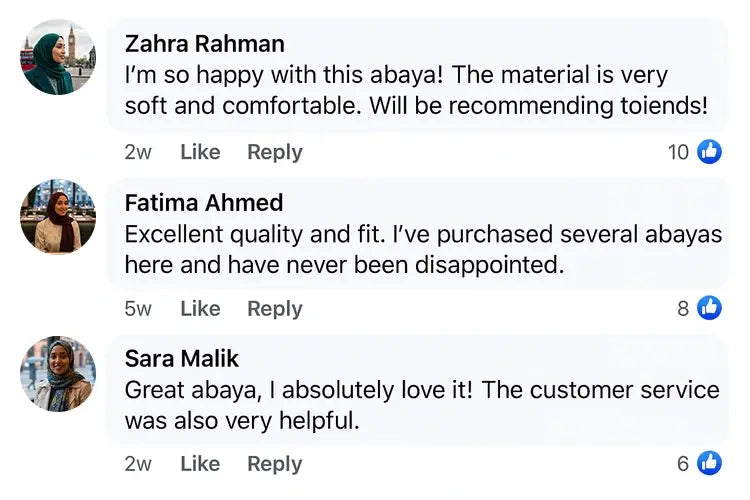
Task: Open Zahra Rahman's profile name link
Action: (x=204, y=44)
